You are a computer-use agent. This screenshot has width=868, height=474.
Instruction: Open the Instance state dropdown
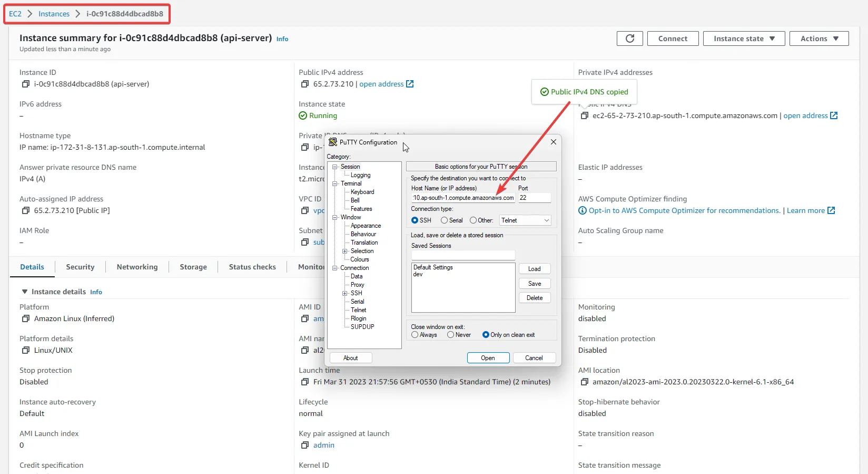744,38
